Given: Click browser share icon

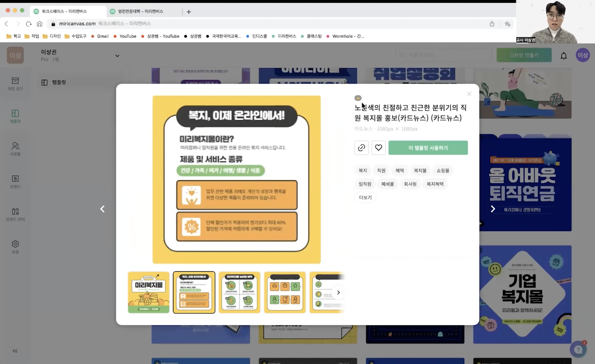Looking at the screenshot, I should 492,24.
